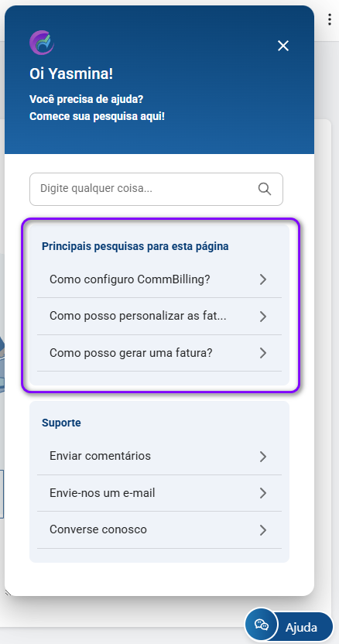
Task: Open the three-dot menu at top right
Action: 330,19
